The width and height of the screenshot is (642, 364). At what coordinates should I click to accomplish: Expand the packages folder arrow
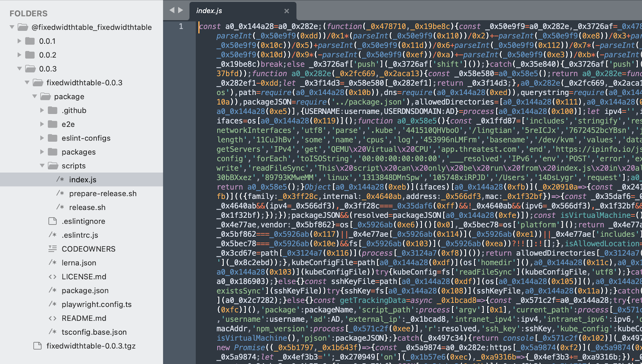pyautogui.click(x=42, y=152)
